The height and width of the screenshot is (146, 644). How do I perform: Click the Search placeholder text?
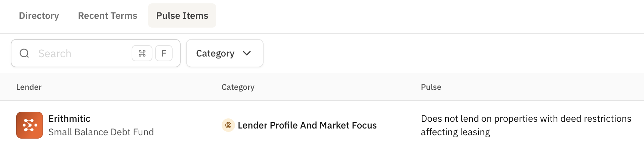click(x=55, y=53)
